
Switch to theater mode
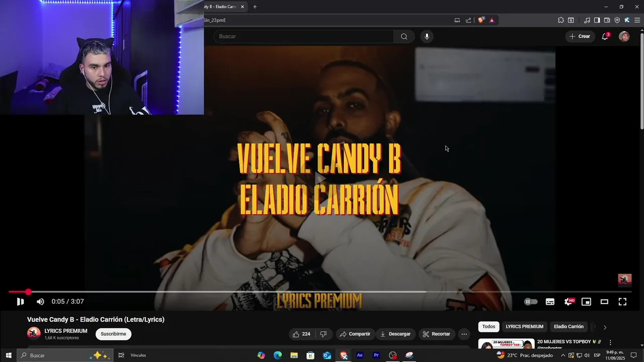click(604, 302)
